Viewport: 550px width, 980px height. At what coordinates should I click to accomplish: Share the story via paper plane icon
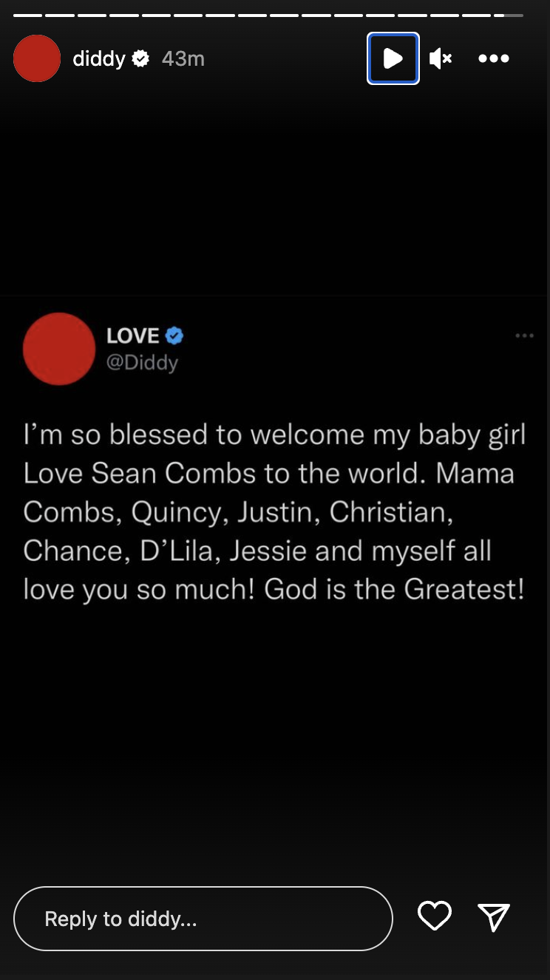(x=494, y=917)
